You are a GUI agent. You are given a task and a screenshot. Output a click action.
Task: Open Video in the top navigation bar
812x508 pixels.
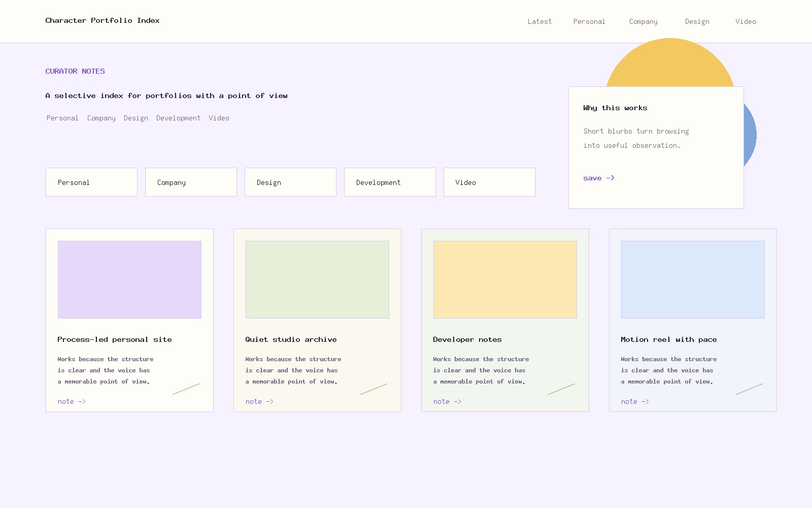click(746, 21)
